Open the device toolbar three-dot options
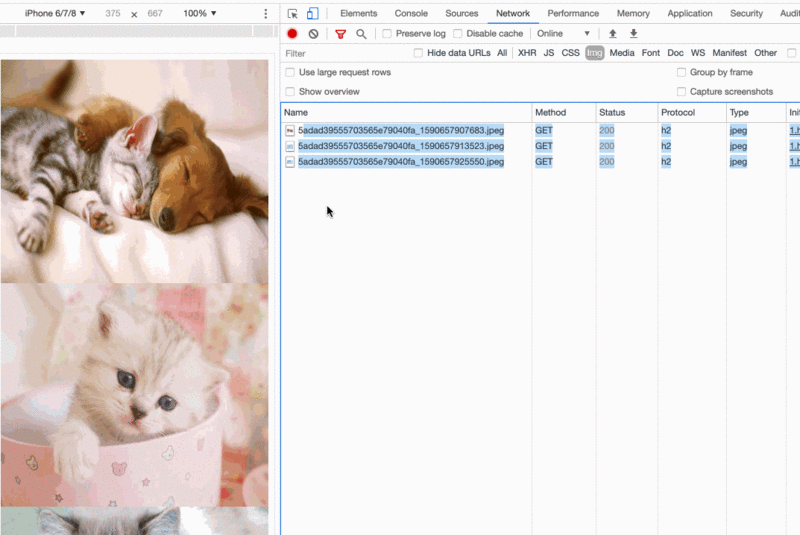The width and height of the screenshot is (800, 535). pyautogui.click(x=265, y=14)
